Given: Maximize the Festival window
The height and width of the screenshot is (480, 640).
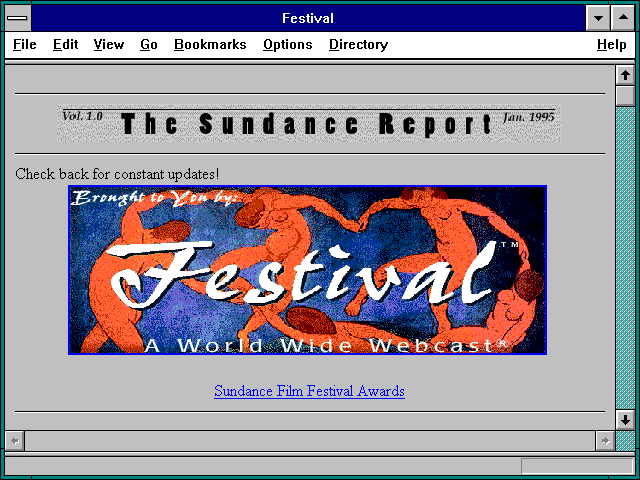Looking at the screenshot, I should (x=623, y=18).
